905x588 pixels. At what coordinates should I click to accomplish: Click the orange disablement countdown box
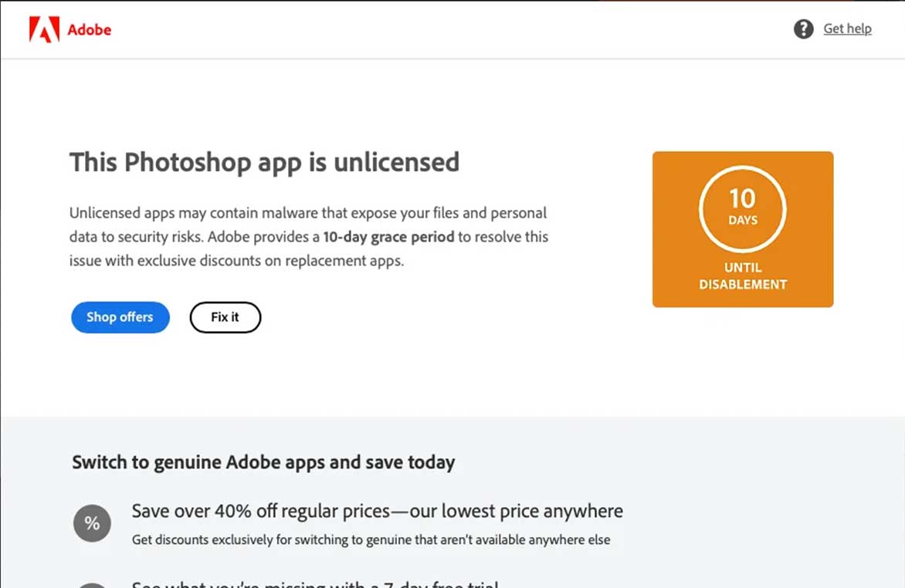(x=743, y=229)
